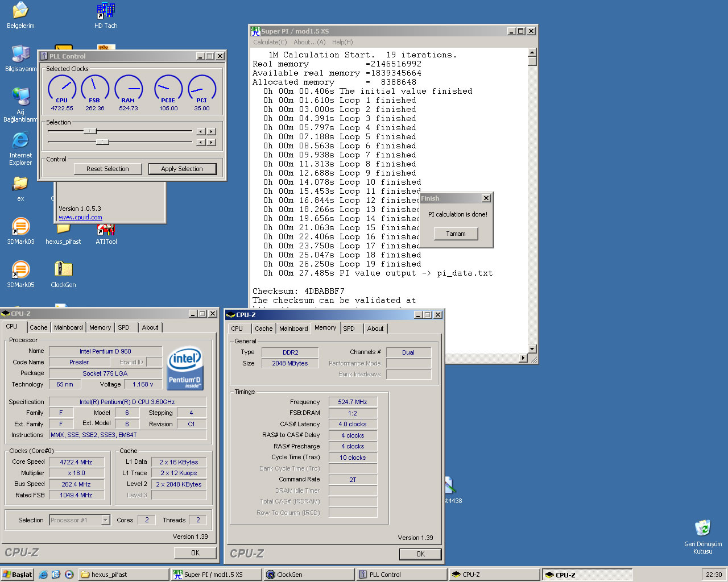
Task: Click the lower PLL selection slider thumb
Action: pos(102,142)
